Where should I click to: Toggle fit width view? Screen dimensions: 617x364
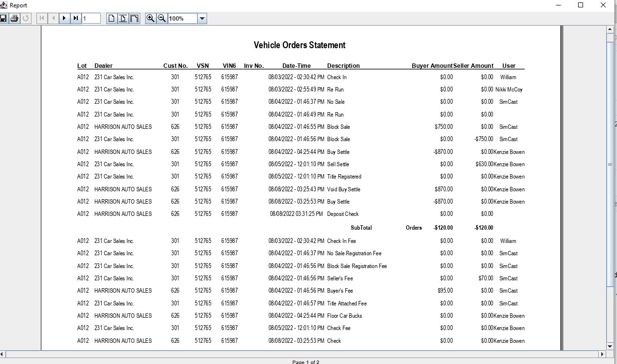[x=134, y=18]
